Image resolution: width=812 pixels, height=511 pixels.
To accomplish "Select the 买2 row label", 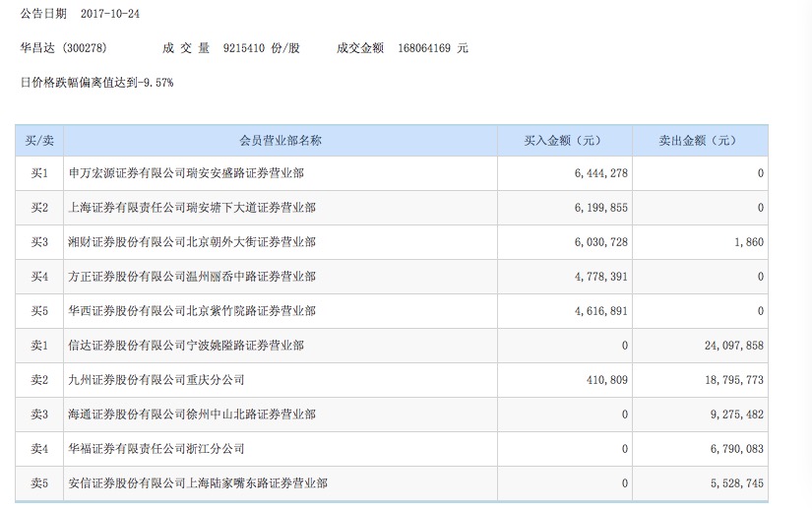I will pos(39,208).
